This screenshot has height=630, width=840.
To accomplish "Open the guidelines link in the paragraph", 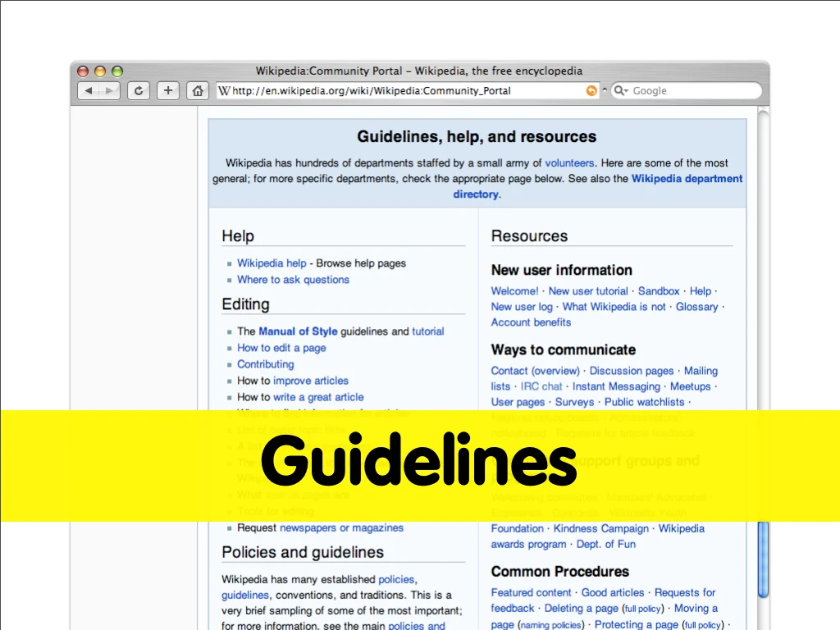I will point(244,596).
